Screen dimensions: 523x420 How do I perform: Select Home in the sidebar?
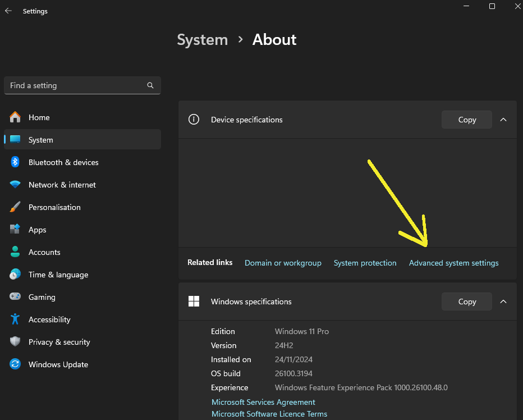pyautogui.click(x=39, y=117)
